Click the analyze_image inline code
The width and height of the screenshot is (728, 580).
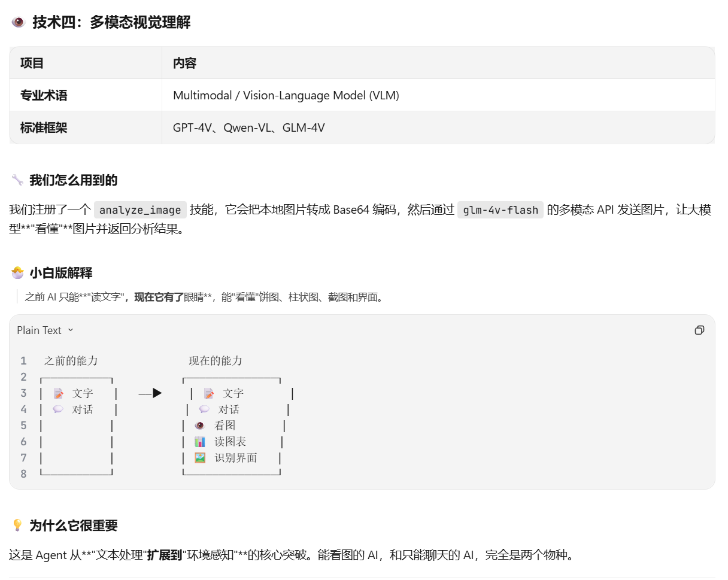click(140, 210)
